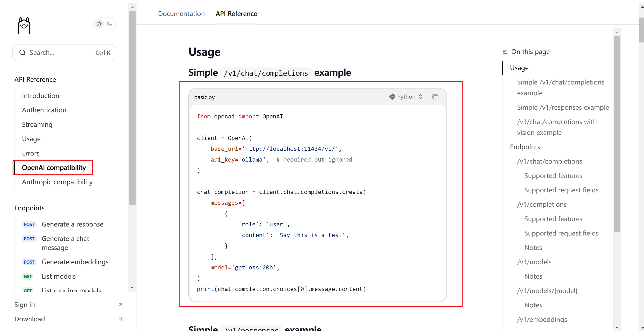Select the API Reference tab
The image size is (644, 331).
pyautogui.click(x=236, y=14)
